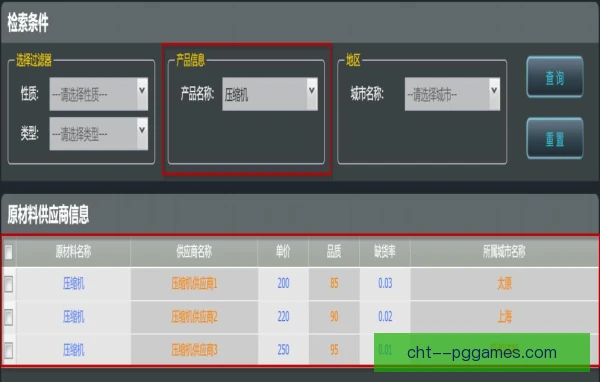The height and width of the screenshot is (382, 600).
Task: Check the box for 压缩机供应商3 row
Action: point(8,350)
